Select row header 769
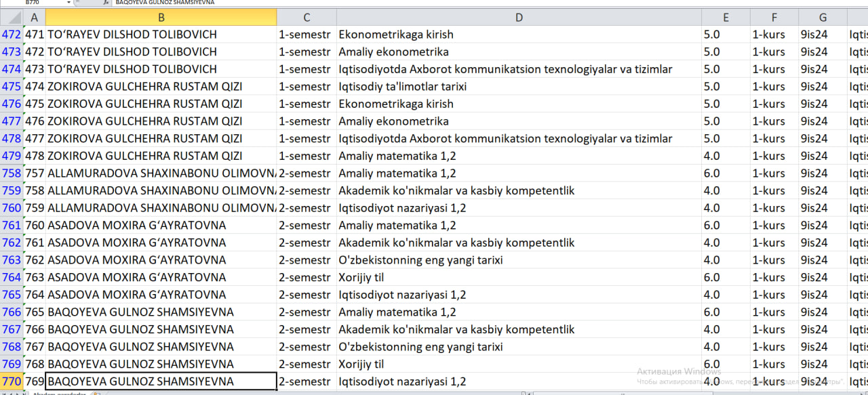This screenshot has width=868, height=395. (x=11, y=364)
